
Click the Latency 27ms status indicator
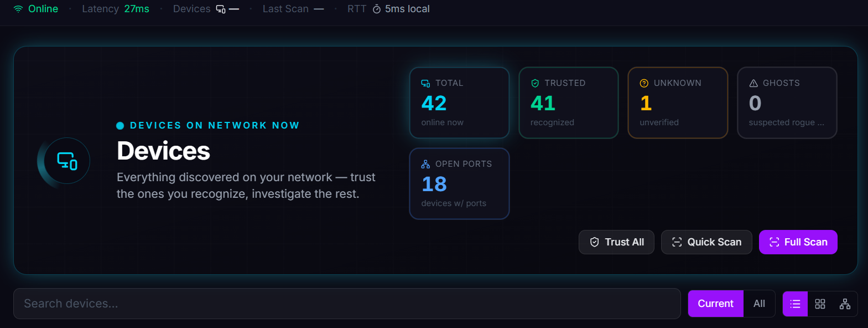point(116,9)
